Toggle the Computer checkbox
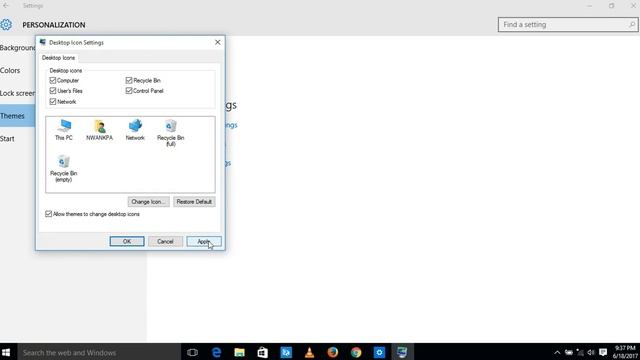This screenshot has height=360, width=640. 53,80
